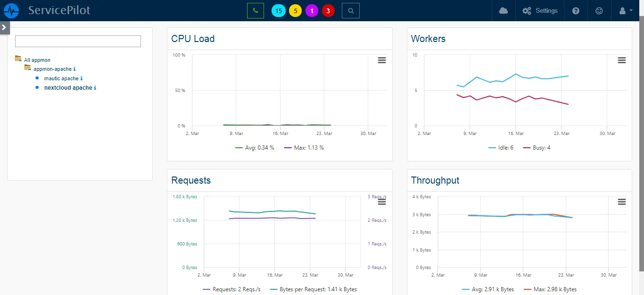644x295 pixels.
Task: Open the help question mark icon
Action: click(576, 10)
